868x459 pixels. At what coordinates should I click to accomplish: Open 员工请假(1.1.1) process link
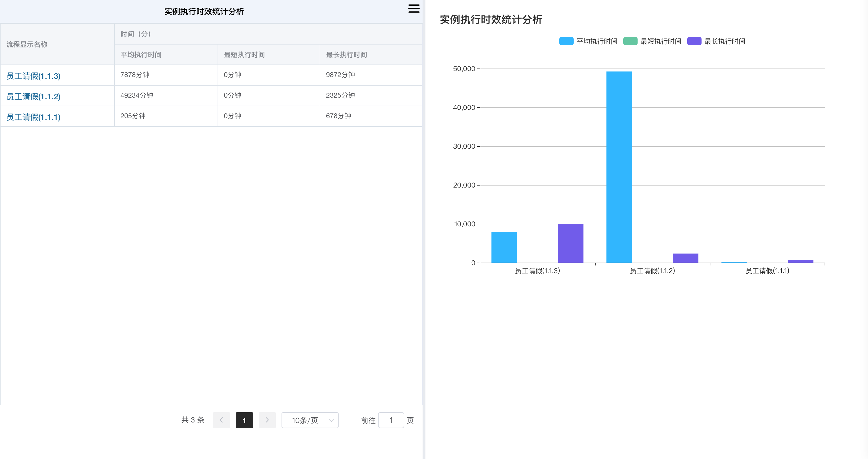coord(33,117)
